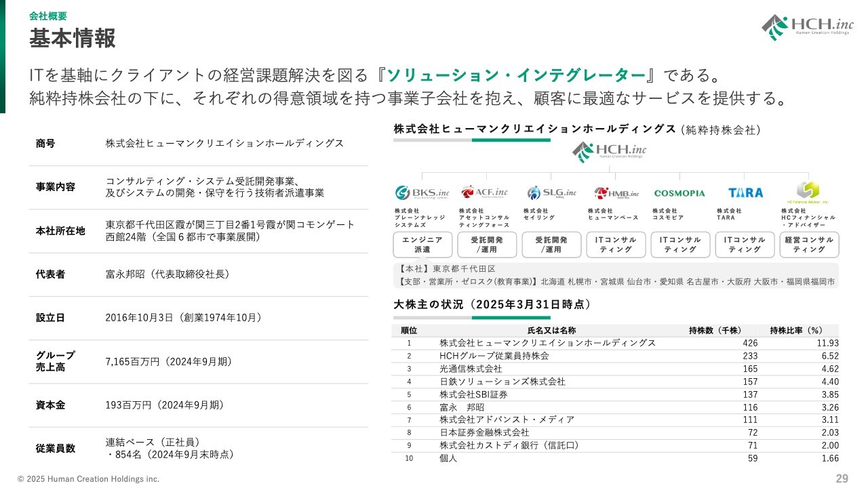Click shareholder row 株式会社アドバンスト・メディア
This screenshot has width=868, height=488.
[615, 420]
